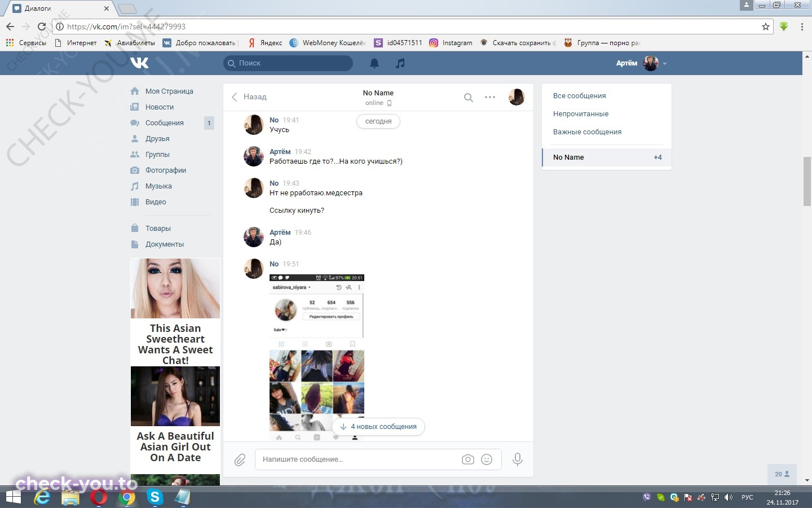Click the VK logo in header
The width and height of the screenshot is (812, 508).
pos(139,63)
